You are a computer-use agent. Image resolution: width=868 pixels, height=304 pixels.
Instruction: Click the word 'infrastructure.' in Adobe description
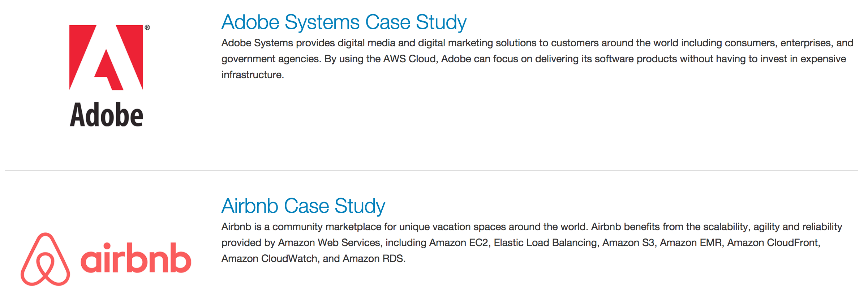(253, 75)
